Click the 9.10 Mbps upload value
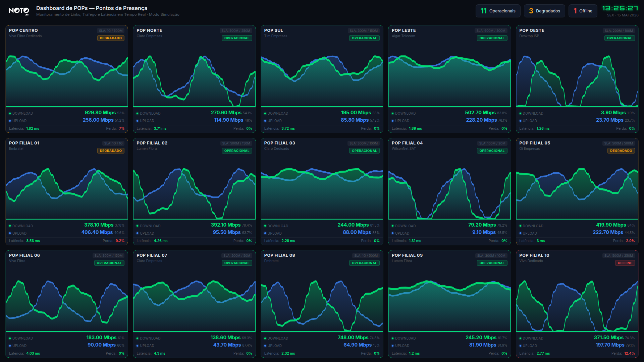This screenshot has height=362, width=644. point(484,233)
